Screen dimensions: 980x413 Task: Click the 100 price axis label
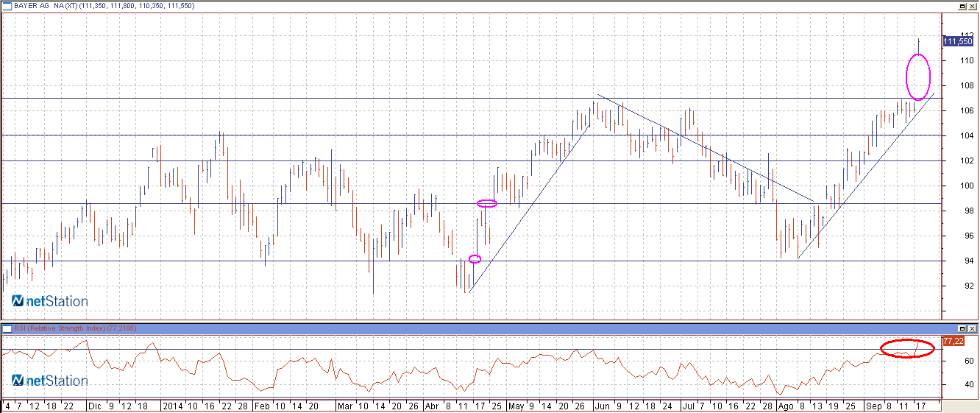(967, 186)
